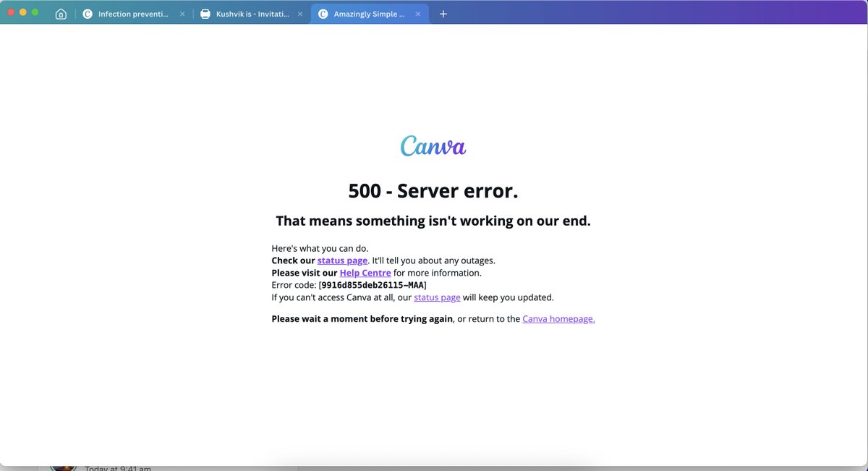Close the Kushvik is - Invitati... tab

pos(300,14)
